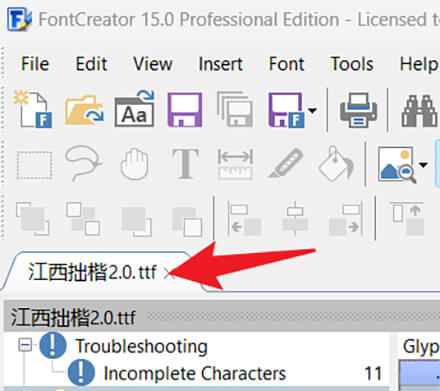Select the lasso selection tool
Screen dimensions: 440x391
(x=83, y=163)
